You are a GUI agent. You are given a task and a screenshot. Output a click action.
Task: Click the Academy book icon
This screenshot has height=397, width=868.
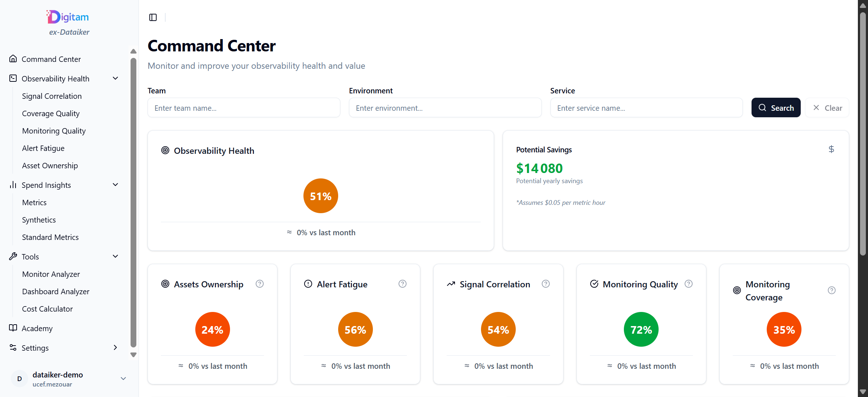[x=13, y=328]
